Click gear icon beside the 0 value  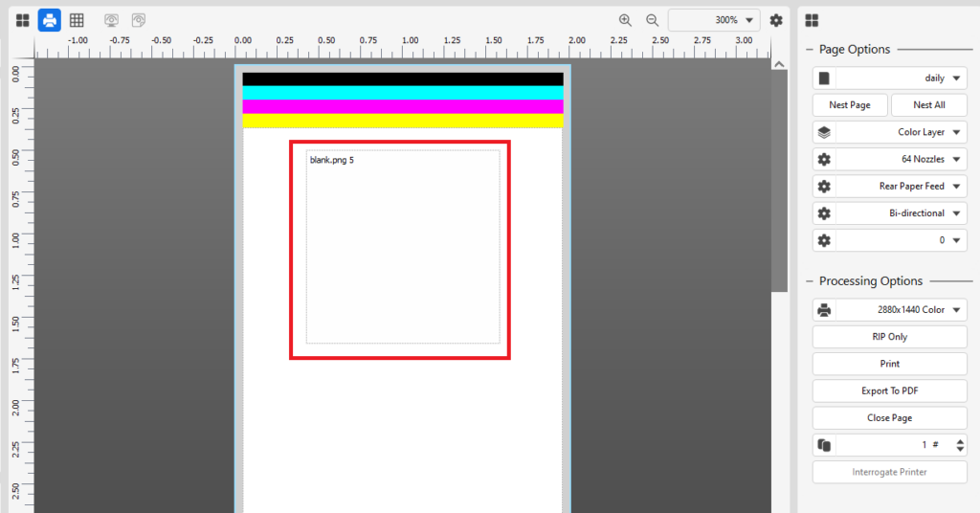click(824, 240)
